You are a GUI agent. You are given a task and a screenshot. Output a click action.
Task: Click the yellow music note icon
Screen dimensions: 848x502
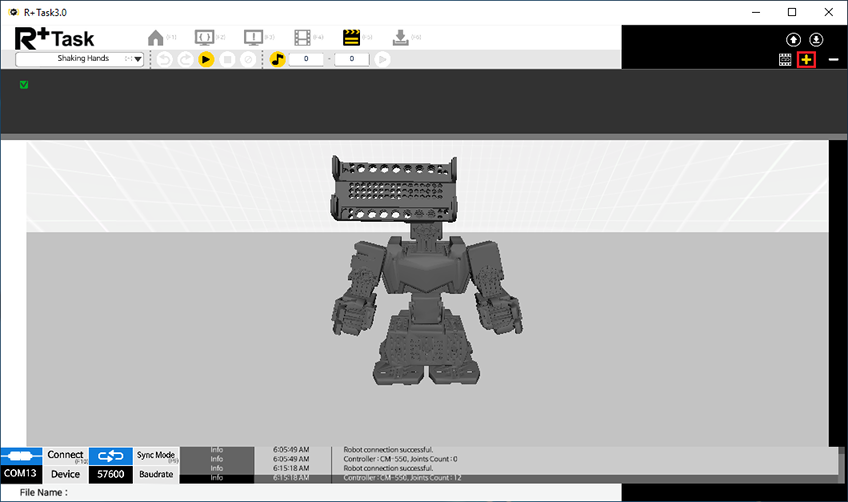coord(278,60)
